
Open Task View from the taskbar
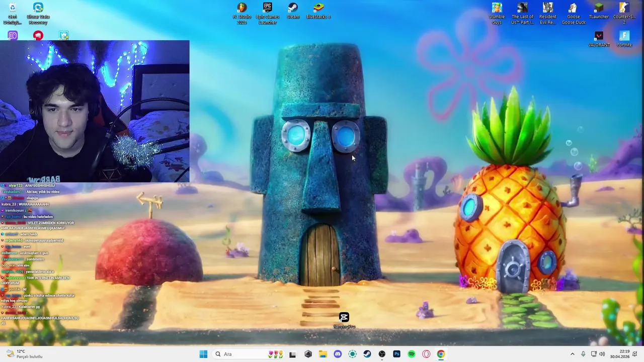292,354
